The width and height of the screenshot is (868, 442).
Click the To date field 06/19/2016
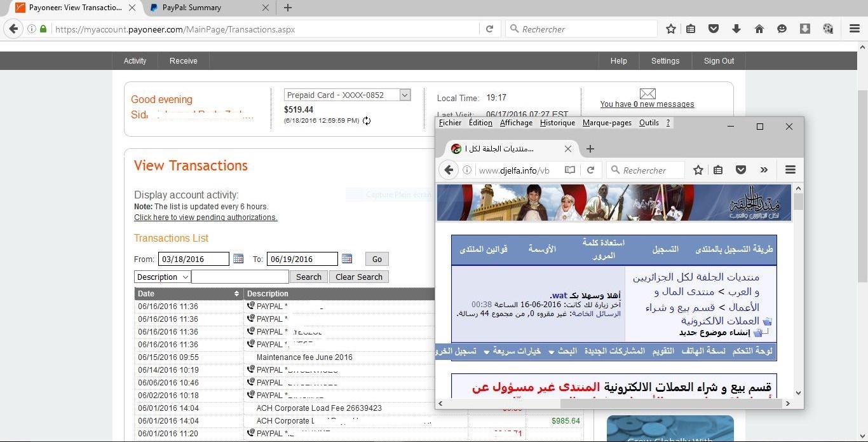pos(302,259)
